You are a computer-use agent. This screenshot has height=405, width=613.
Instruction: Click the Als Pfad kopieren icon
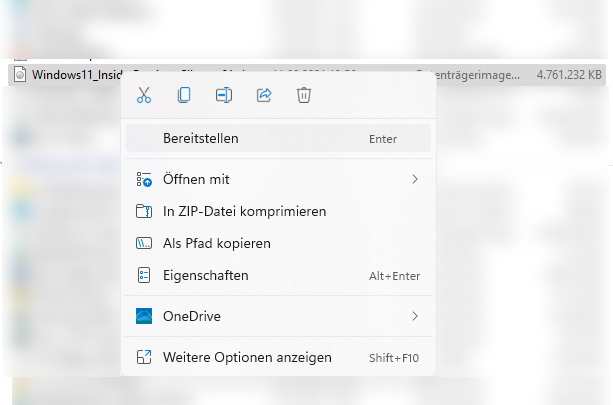144,244
